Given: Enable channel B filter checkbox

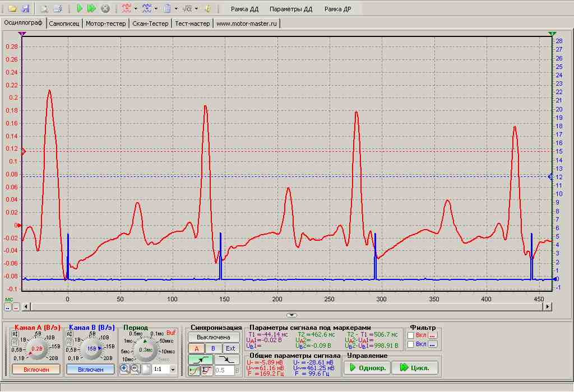Looking at the screenshot, I should [411, 344].
